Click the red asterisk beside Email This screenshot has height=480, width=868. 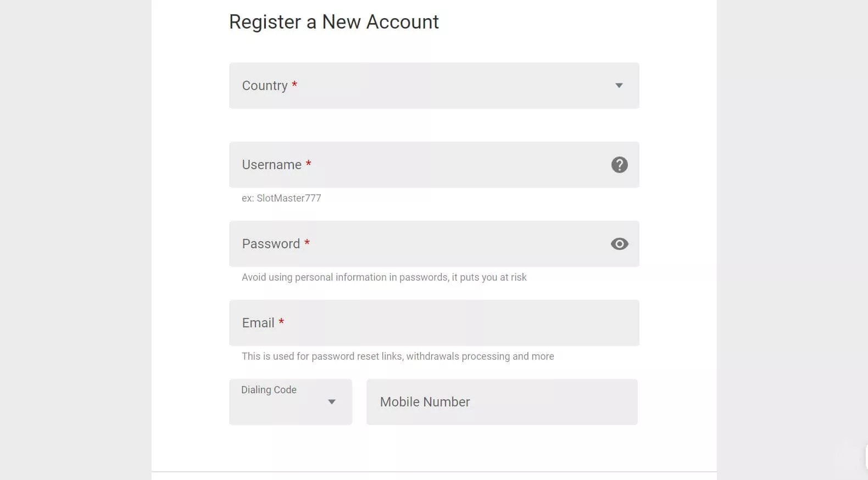281,321
